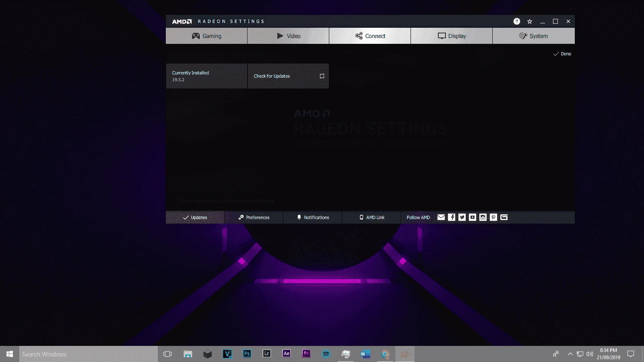Open the People icon in system tray
Image resolution: width=644 pixels, height=362 pixels.
pos(556,354)
